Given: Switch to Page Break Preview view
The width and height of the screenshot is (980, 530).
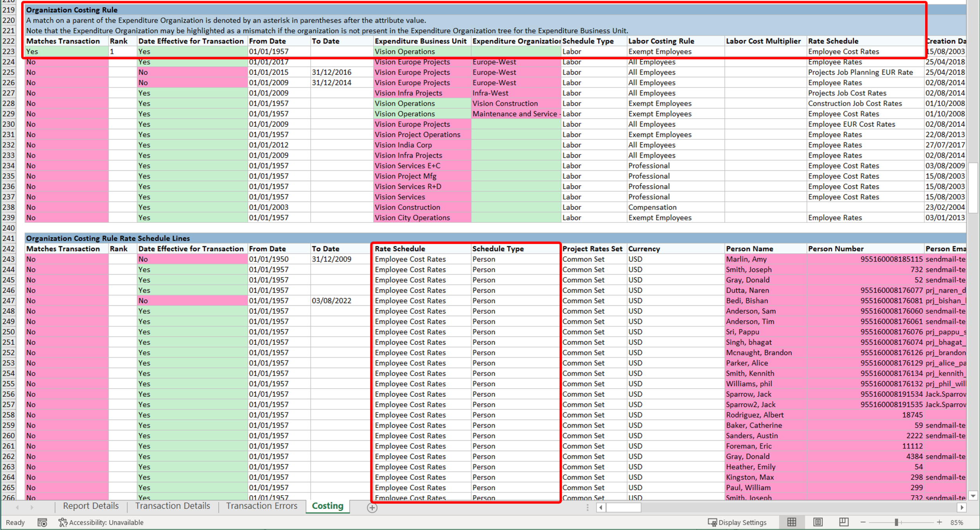Looking at the screenshot, I should (844, 522).
